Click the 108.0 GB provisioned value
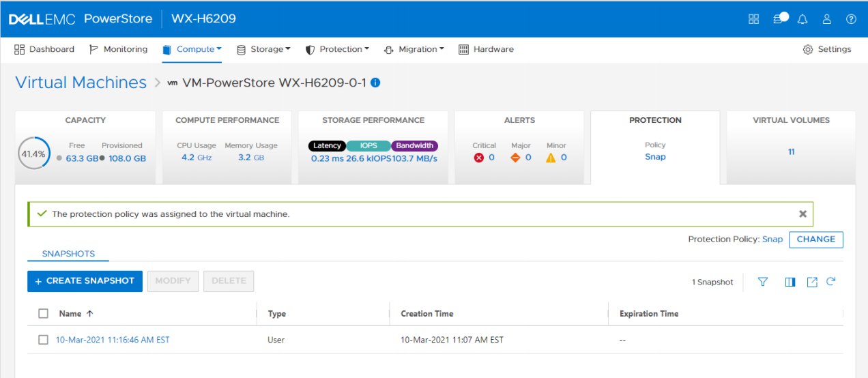 (x=127, y=158)
